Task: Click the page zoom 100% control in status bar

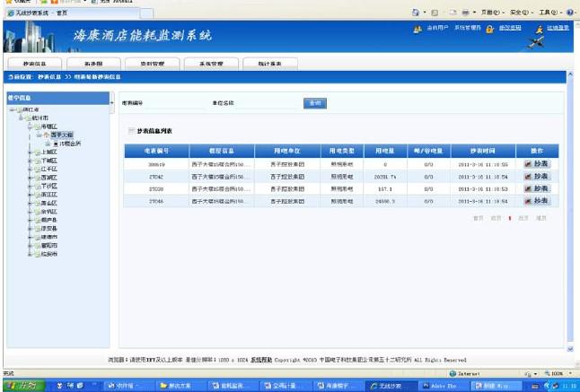Action: coord(555,373)
